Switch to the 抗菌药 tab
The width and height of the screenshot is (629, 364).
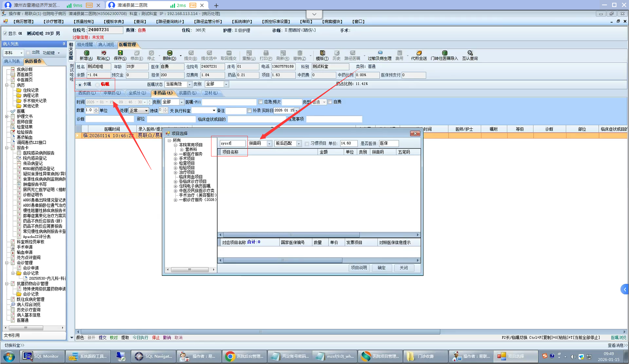[x=188, y=93]
